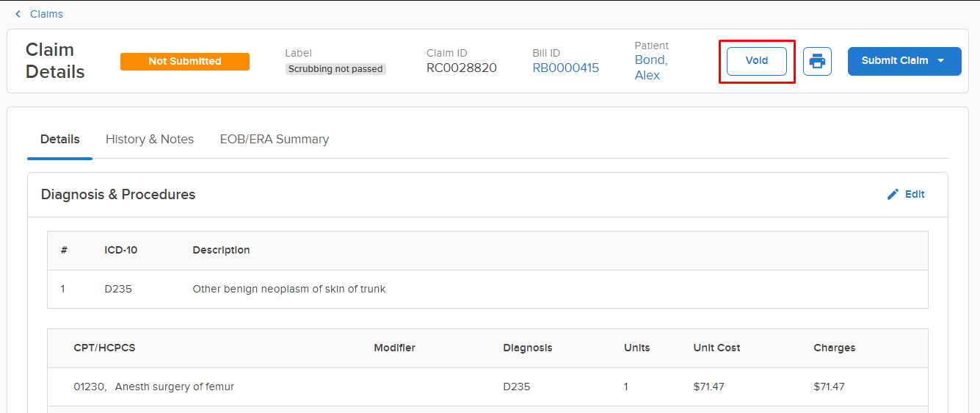Click the Edit link in Diagnosis & Procedures
Screen dimensions: 980x413
pos(914,194)
